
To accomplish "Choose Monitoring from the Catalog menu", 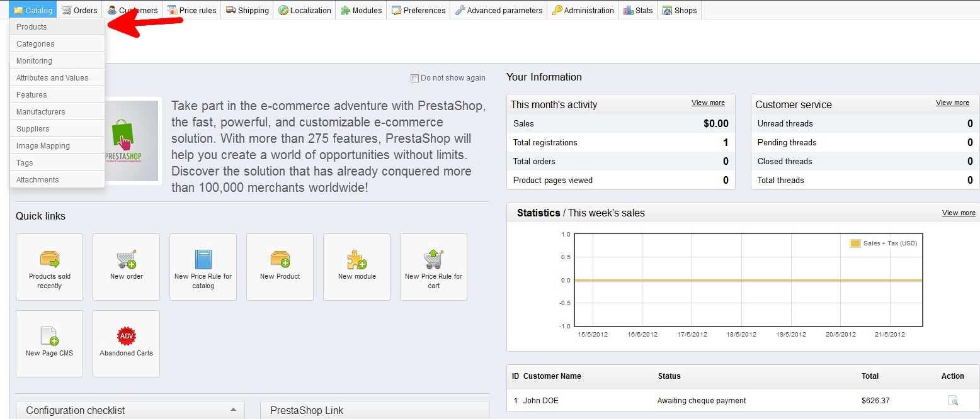I will click(x=57, y=61).
